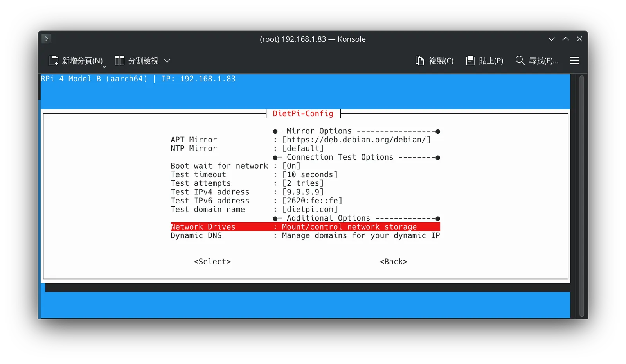Screen dimensions: 626x364
Task: Click the terminal vertical scrollbar
Action: pos(582,197)
